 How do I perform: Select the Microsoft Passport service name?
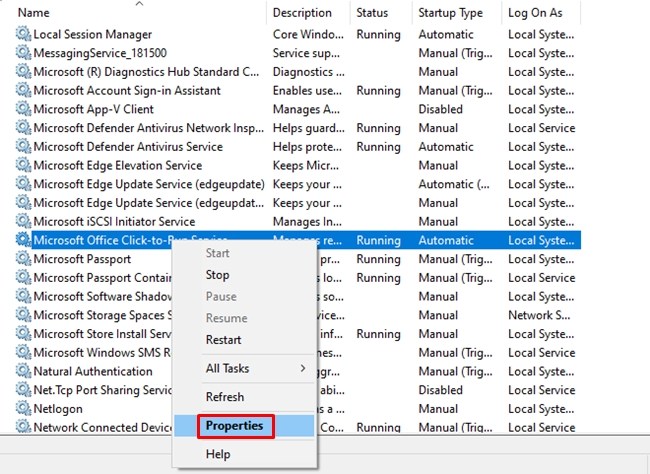click(x=82, y=259)
